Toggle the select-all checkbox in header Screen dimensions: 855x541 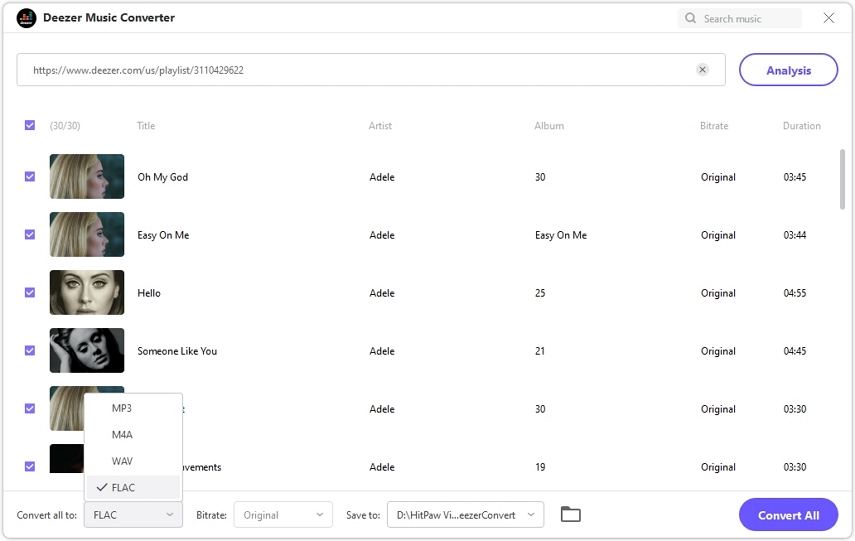[x=30, y=126]
